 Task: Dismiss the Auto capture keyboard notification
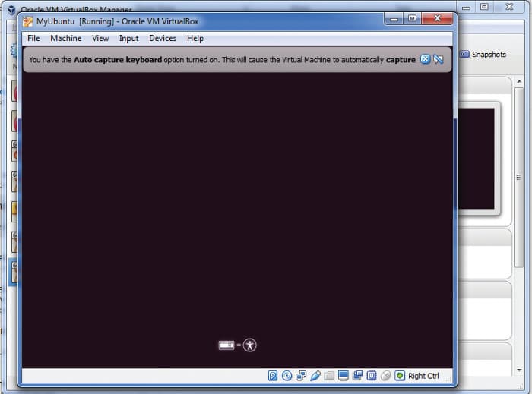click(x=425, y=59)
